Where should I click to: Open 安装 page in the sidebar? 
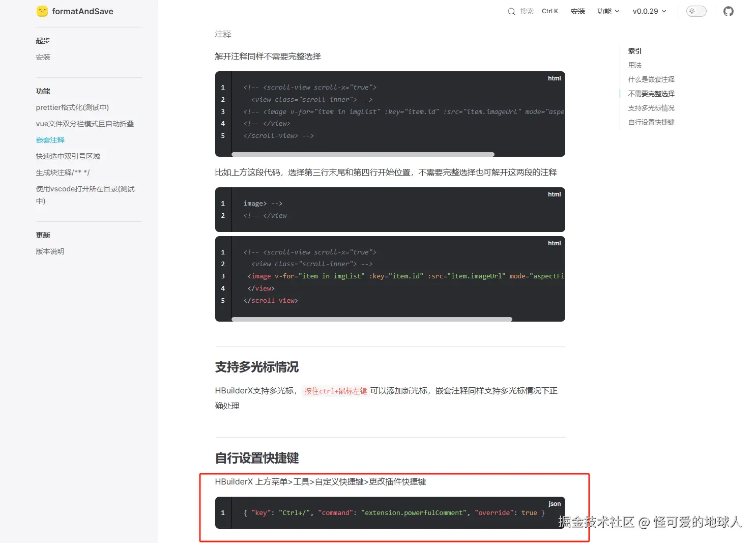(x=43, y=57)
